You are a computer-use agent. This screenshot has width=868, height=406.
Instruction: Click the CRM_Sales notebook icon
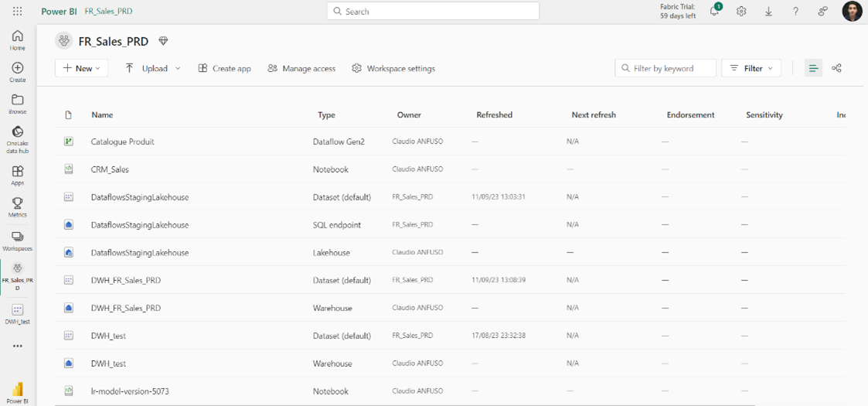(x=69, y=169)
